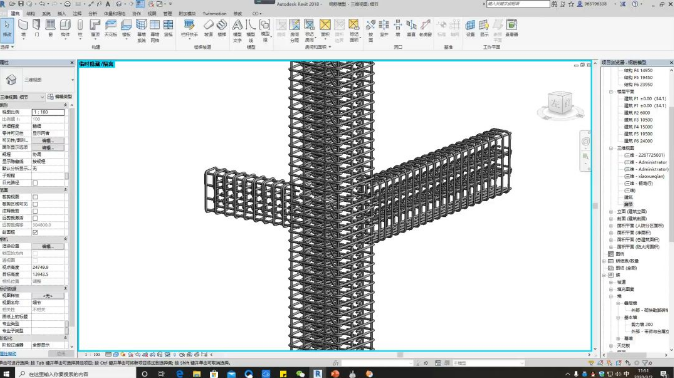
Task: Switch to the Insert ribbon tab
Action: tap(61, 13)
